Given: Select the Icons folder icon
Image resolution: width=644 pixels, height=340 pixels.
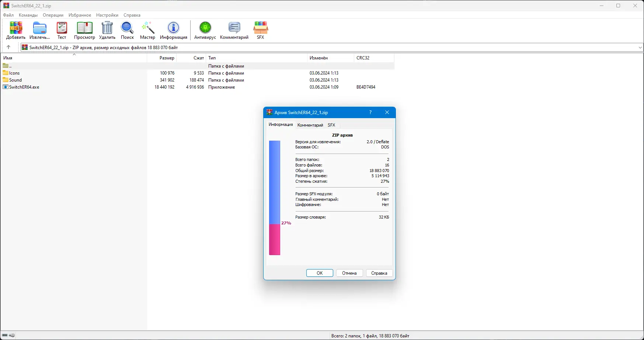Looking at the screenshot, I should coord(6,73).
